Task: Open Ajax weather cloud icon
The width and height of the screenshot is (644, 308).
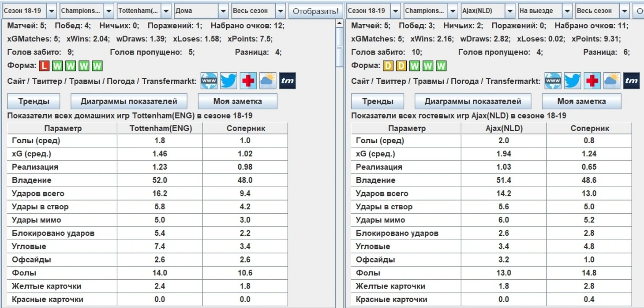Action: [612, 81]
